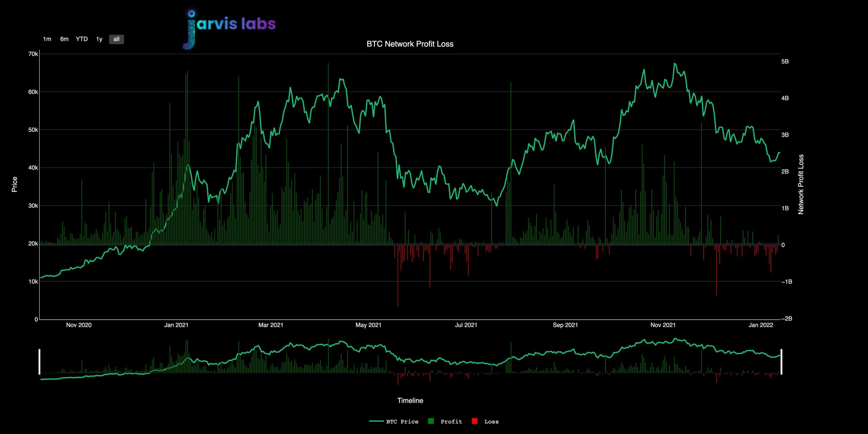Screen dimensions: 868x434
Task: Click the −1B right axis label
Action: coord(787,282)
